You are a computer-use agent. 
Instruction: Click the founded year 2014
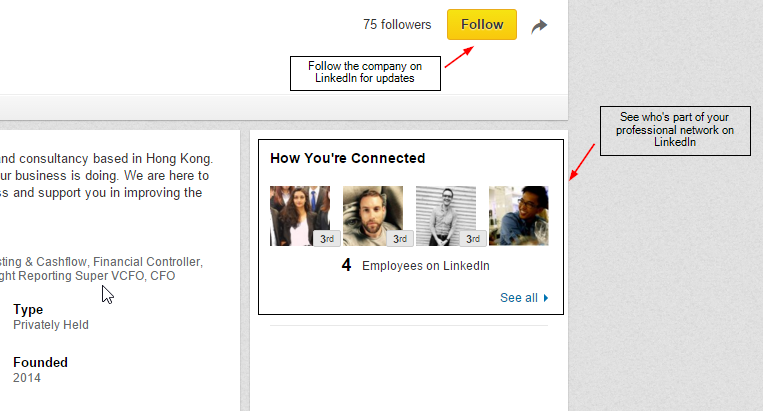coord(28,378)
